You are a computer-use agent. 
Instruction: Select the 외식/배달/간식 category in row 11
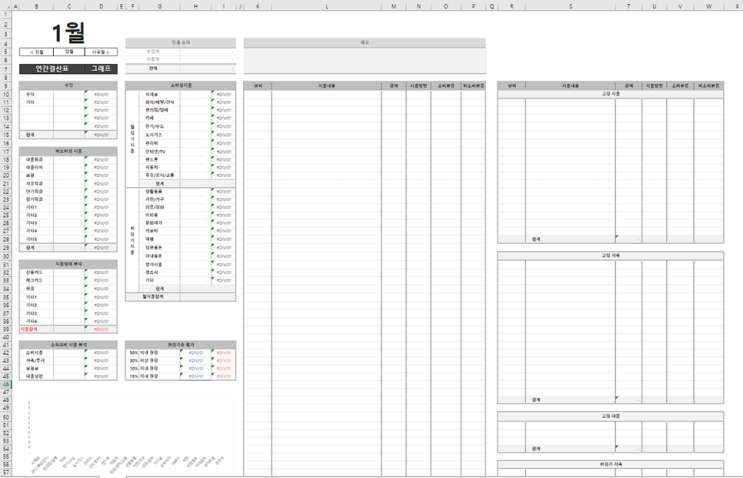pyautogui.click(x=159, y=102)
